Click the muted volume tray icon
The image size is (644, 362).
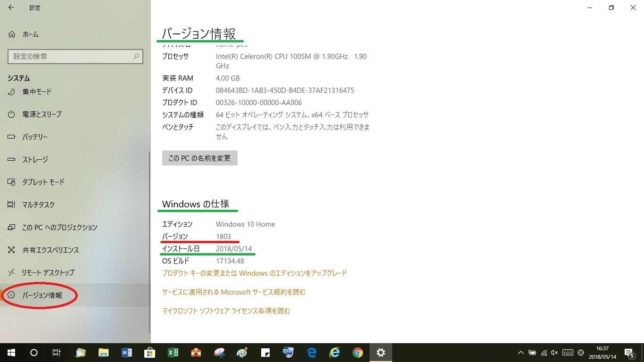pyautogui.click(x=554, y=353)
